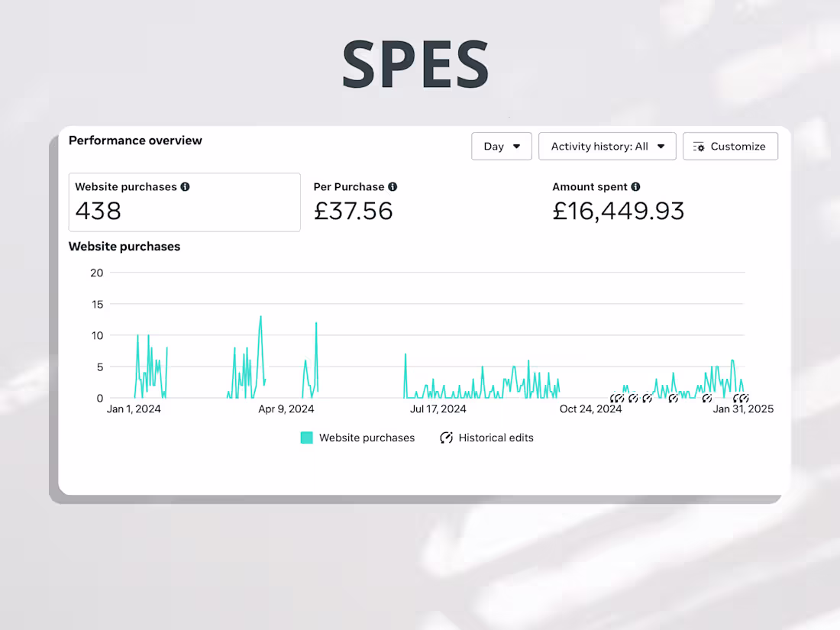Toggle the Historical edits legend label
The image size is (840, 630).
pos(496,438)
